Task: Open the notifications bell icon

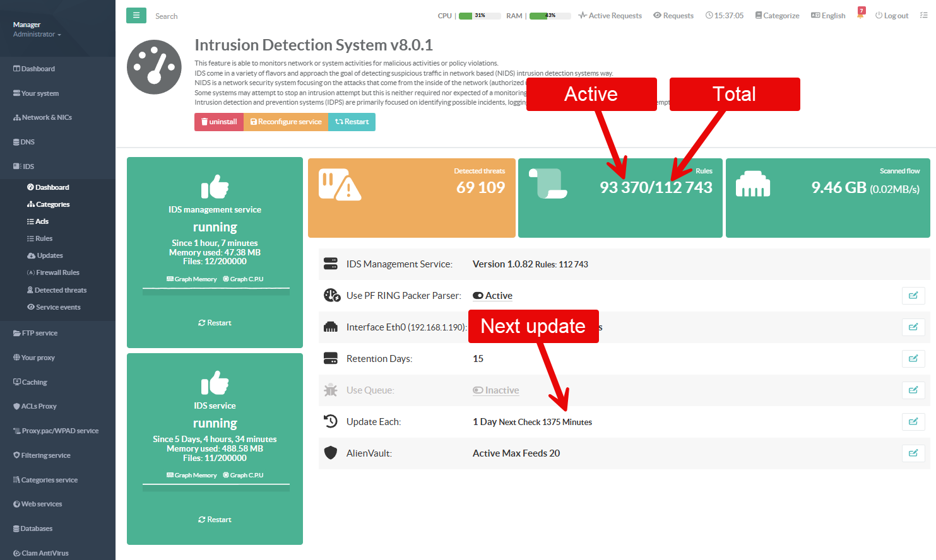Action: (x=860, y=14)
